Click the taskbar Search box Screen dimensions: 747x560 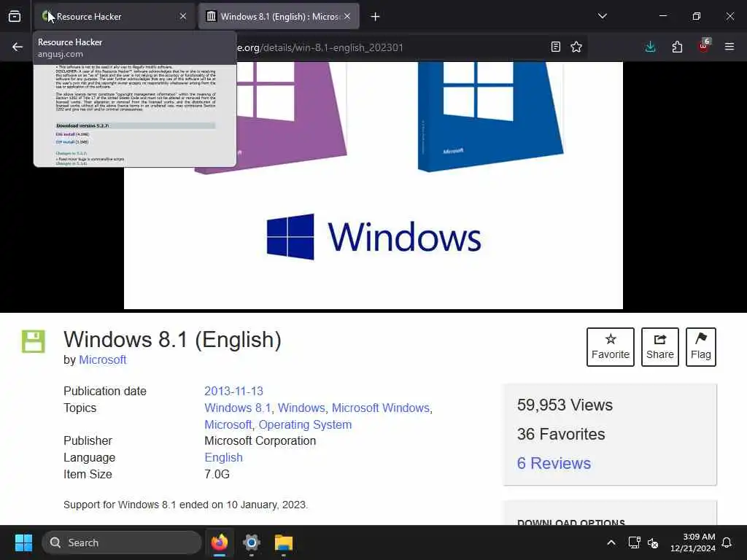click(122, 542)
